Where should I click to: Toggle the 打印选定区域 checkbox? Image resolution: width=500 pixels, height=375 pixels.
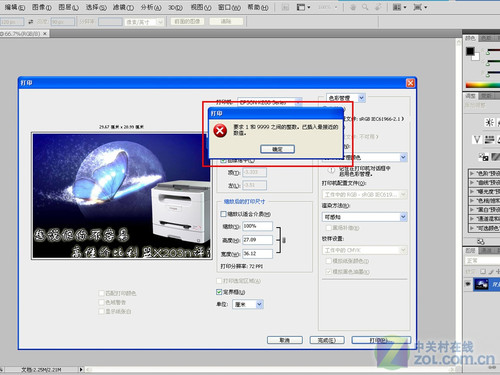[219, 281]
